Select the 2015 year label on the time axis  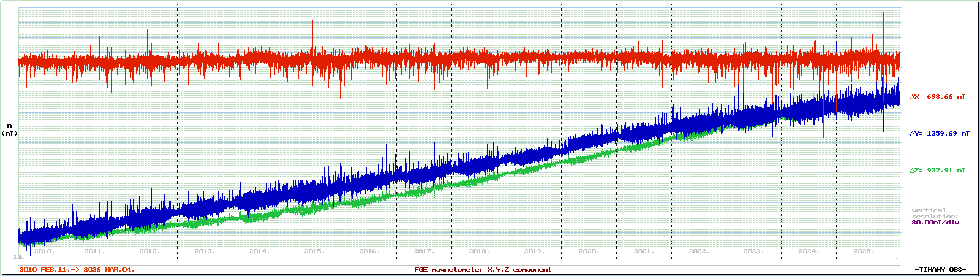[x=314, y=251]
